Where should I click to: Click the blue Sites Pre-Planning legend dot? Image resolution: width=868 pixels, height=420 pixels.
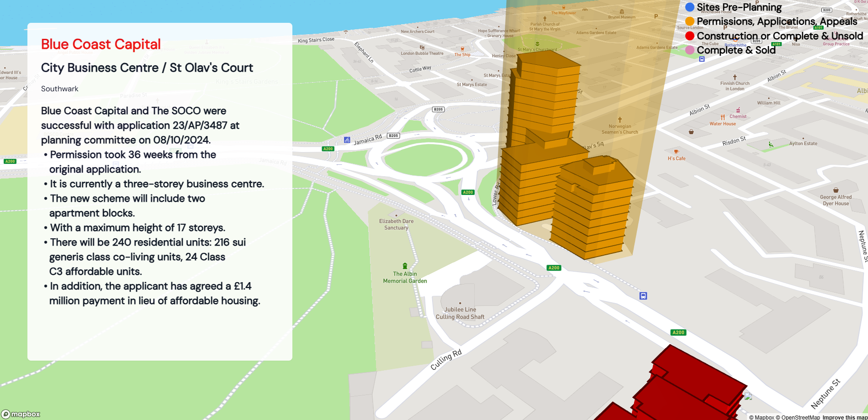tap(690, 7)
